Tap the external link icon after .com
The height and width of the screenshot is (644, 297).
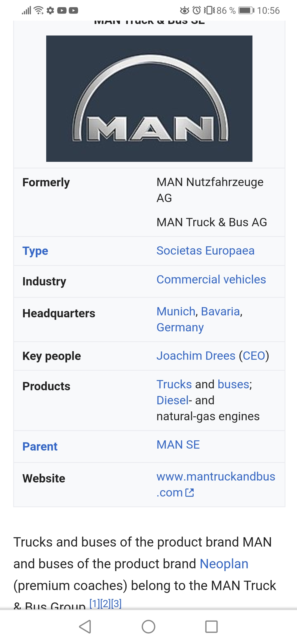190,493
